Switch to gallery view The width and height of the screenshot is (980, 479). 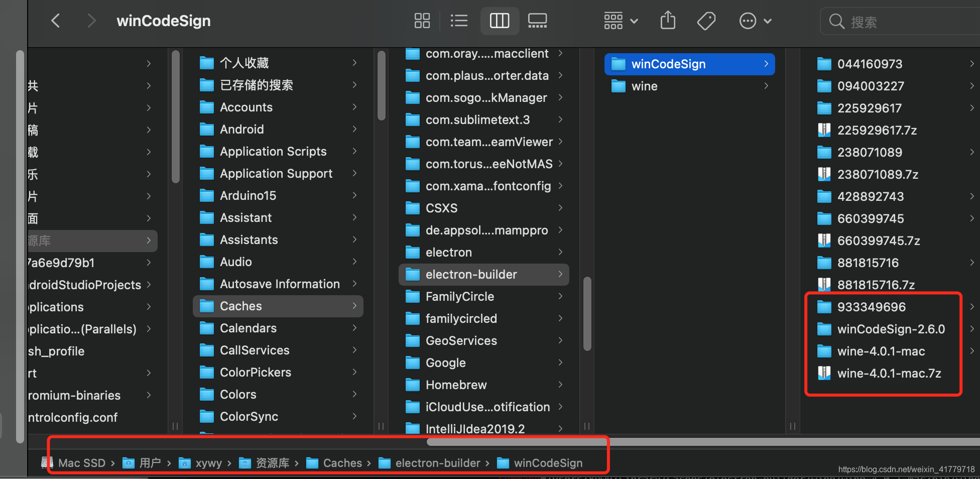click(x=537, y=21)
